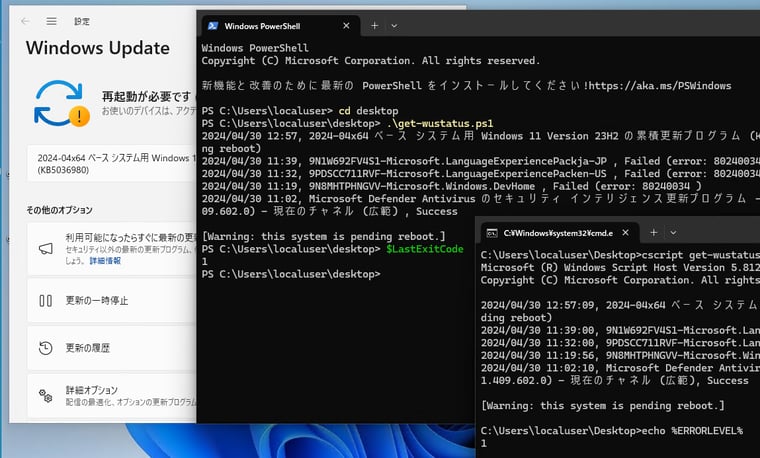Click the その他のオプション section heading
The height and width of the screenshot is (458, 760).
[x=59, y=210]
